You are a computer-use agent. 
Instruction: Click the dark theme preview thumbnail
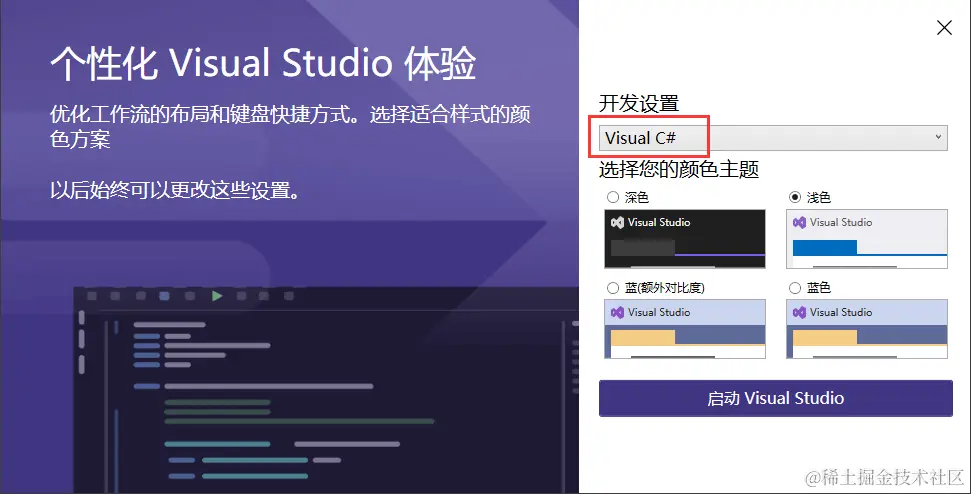point(685,239)
